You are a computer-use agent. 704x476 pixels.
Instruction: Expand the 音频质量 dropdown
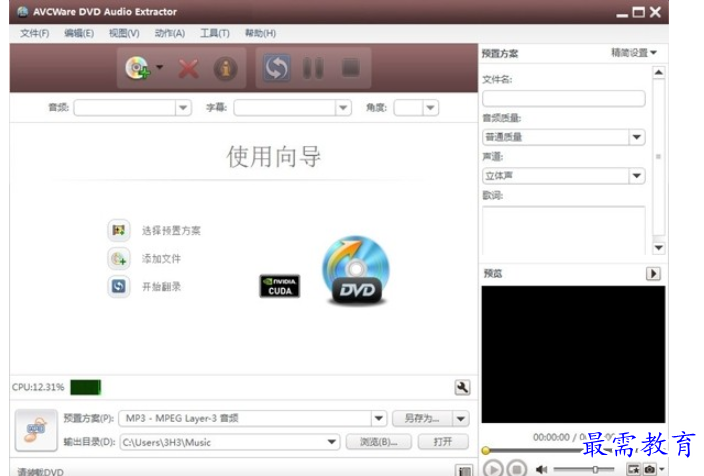(x=637, y=137)
